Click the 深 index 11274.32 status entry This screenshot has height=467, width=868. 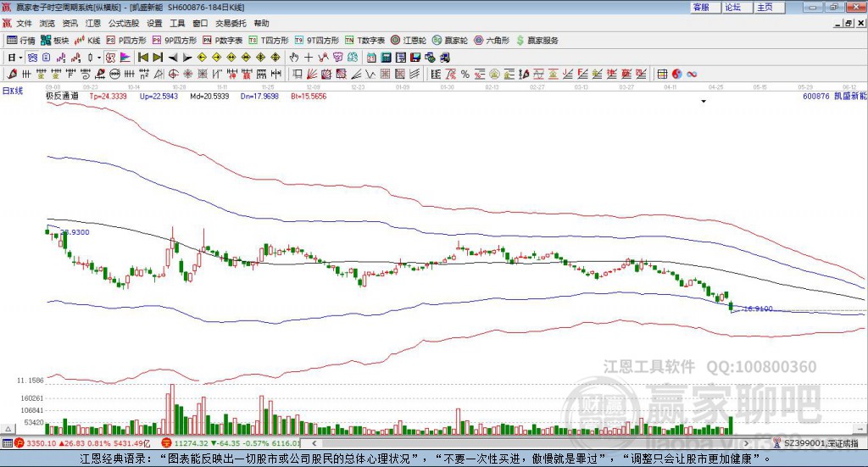tap(231, 443)
